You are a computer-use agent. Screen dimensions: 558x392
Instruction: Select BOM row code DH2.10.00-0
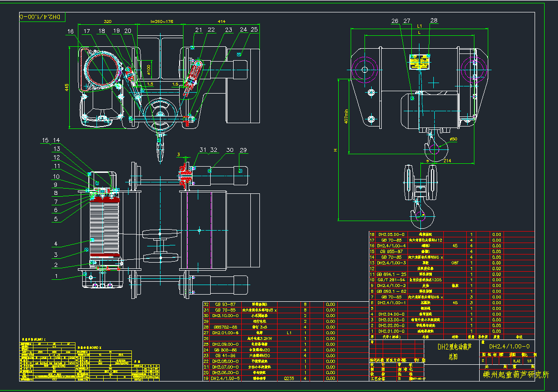[x=224, y=316]
